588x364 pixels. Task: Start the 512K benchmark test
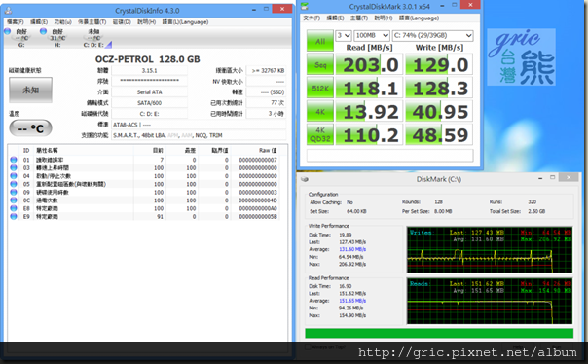pyautogui.click(x=320, y=89)
